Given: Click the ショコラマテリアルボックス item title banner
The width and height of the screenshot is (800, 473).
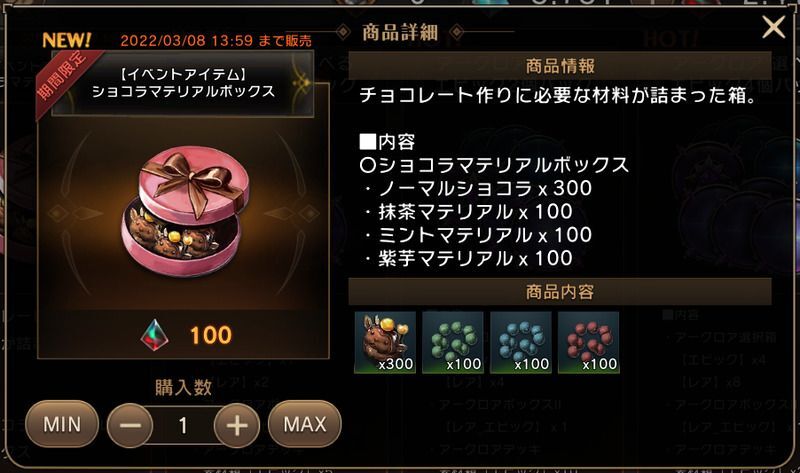Looking at the screenshot, I should pyautogui.click(x=183, y=84).
